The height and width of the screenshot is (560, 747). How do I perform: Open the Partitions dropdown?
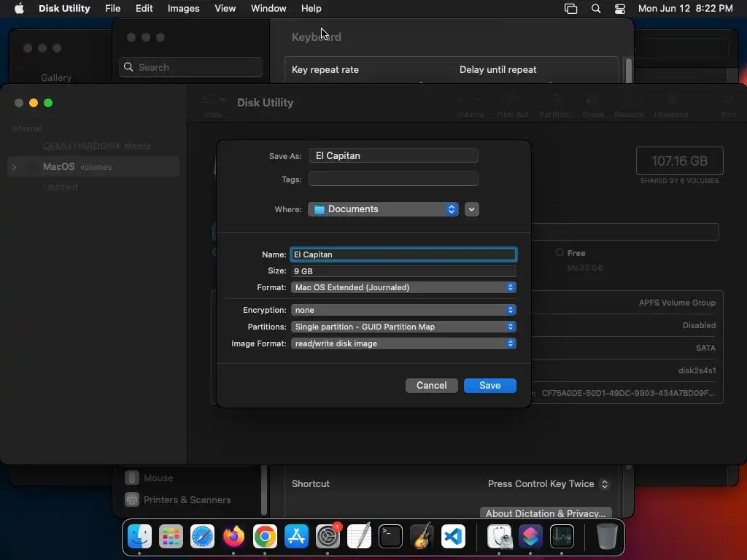point(403,327)
